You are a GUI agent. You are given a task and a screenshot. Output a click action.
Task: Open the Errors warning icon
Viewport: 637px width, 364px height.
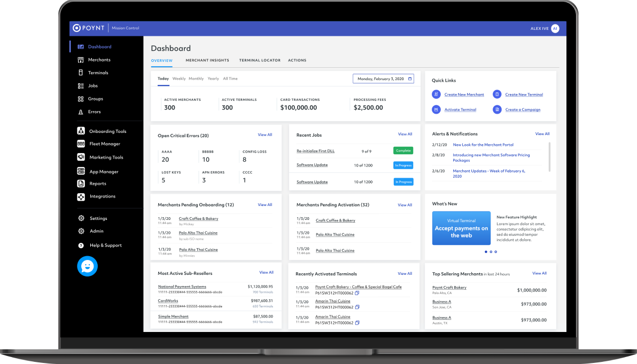click(x=81, y=112)
